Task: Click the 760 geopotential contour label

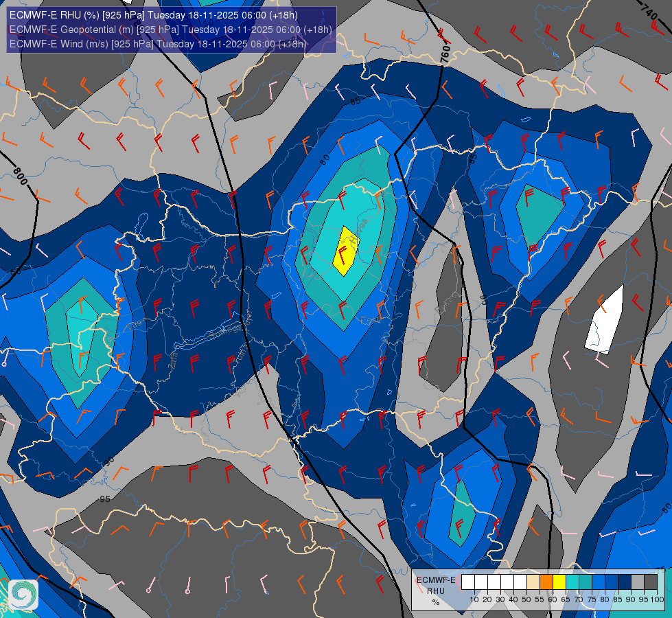Action: pyautogui.click(x=445, y=54)
